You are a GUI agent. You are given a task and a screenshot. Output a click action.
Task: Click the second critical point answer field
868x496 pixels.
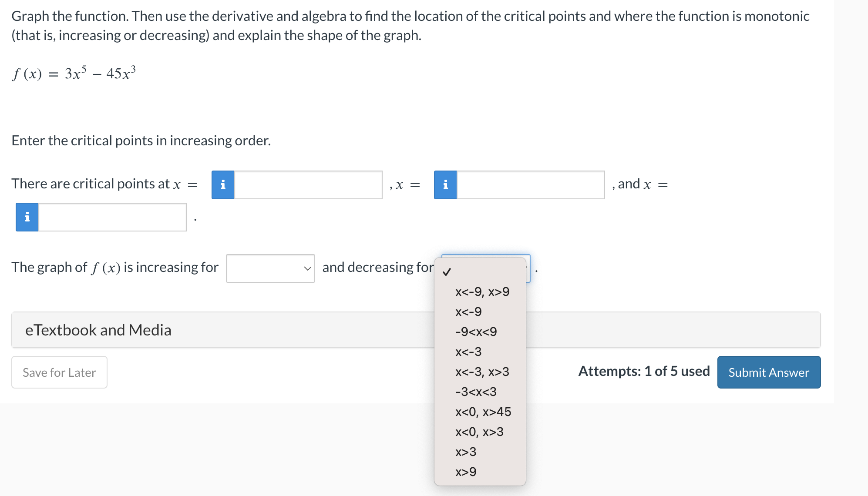pyautogui.click(x=530, y=184)
